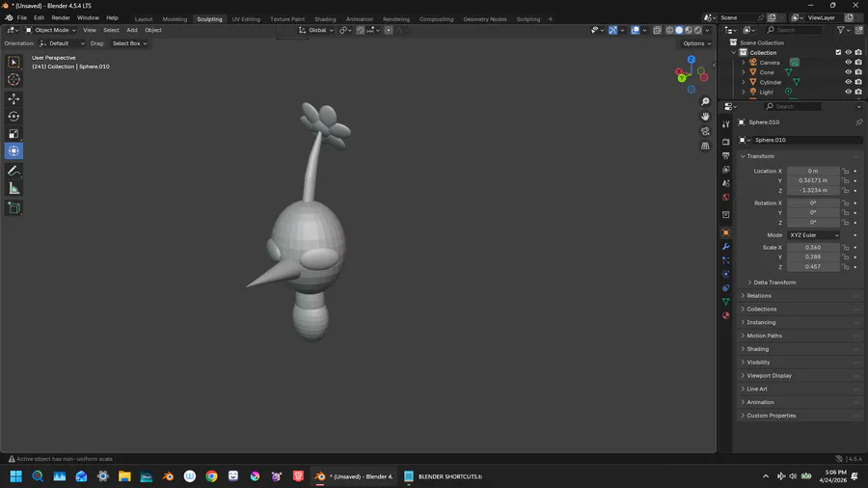Screen dimensions: 868x488
Task: Open the Particles properties tab
Action: click(x=725, y=260)
